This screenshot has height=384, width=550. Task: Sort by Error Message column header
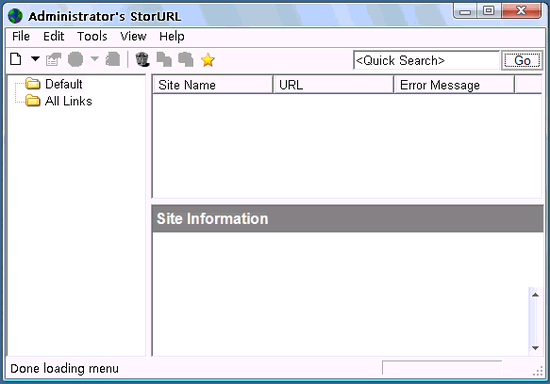[454, 85]
